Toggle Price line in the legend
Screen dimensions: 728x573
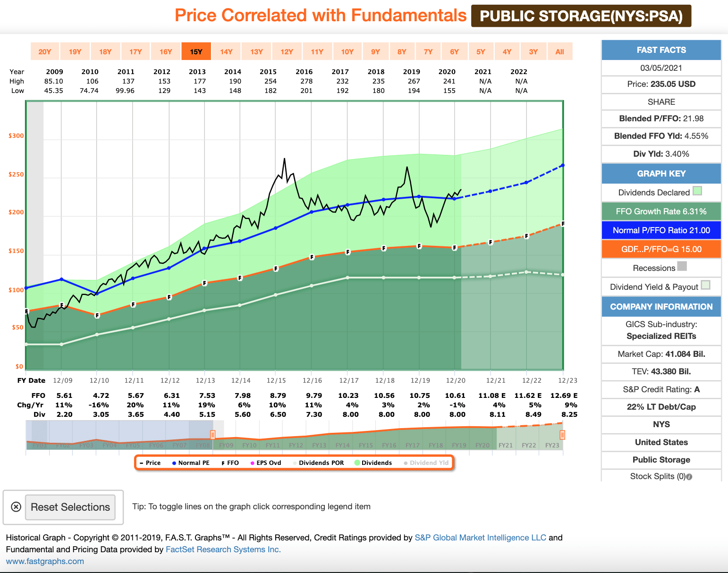pyautogui.click(x=150, y=463)
